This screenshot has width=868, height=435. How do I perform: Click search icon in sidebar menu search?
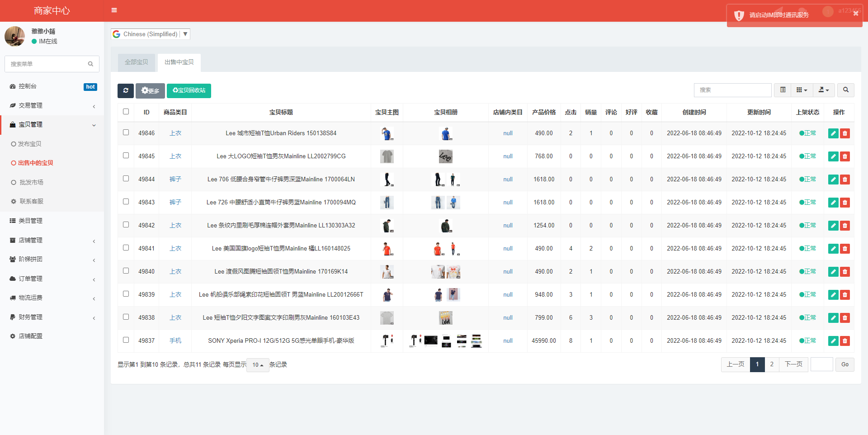point(90,64)
